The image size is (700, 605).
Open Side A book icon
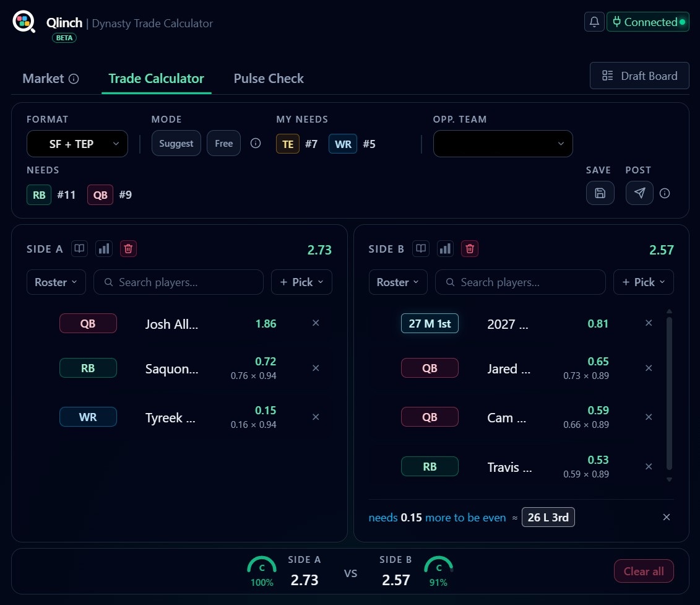coord(79,249)
